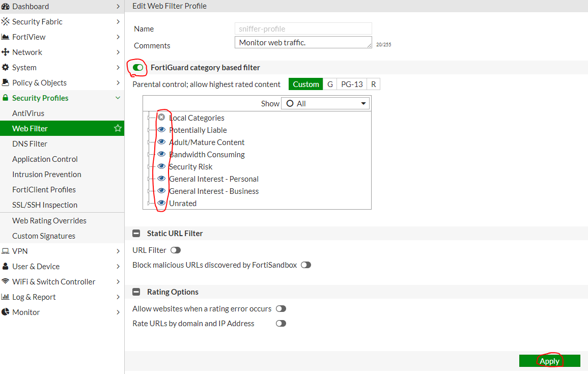Select the G rating button

[x=330, y=84]
